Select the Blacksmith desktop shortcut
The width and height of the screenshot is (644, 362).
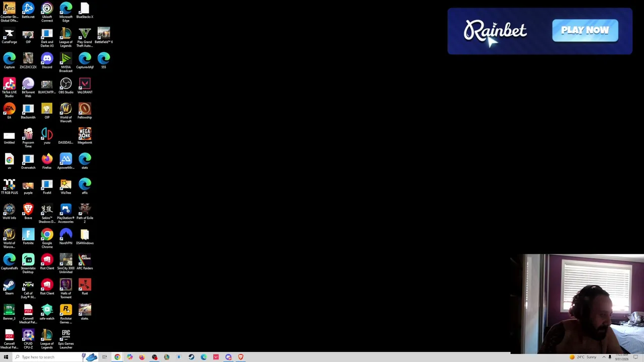(x=28, y=111)
